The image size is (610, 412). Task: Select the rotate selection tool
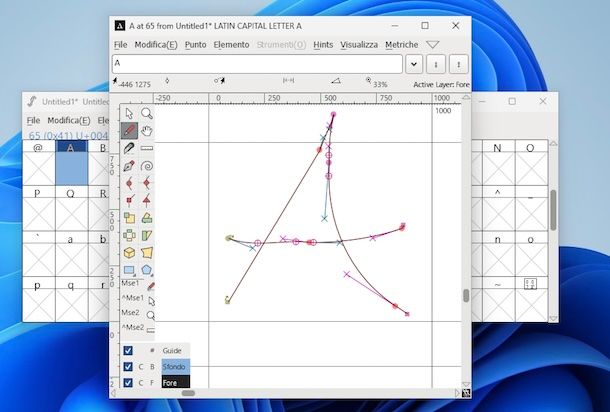click(x=147, y=218)
